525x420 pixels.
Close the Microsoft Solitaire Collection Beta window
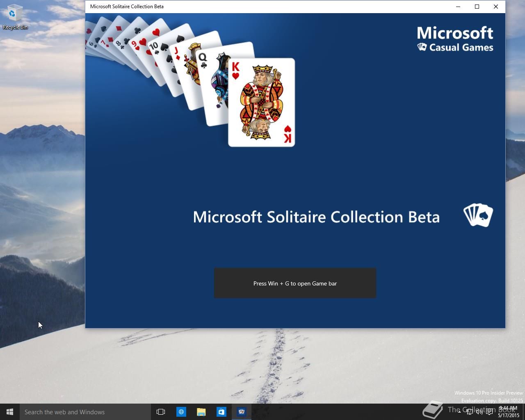pyautogui.click(x=496, y=7)
